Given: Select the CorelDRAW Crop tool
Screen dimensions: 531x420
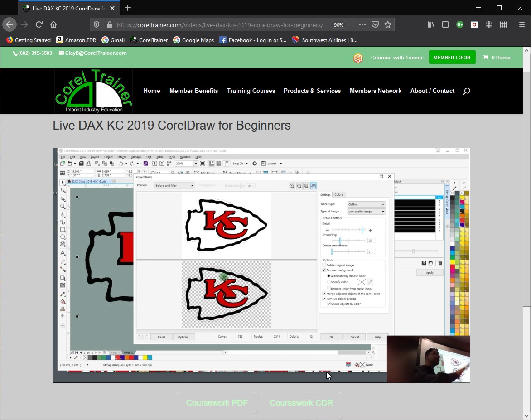Looking at the screenshot, I should point(63,199).
